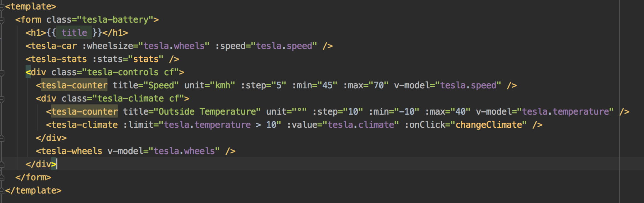The height and width of the screenshot is (203, 644).
Task: Click tesla-counter tag on the Speed line
Action: 74,85
